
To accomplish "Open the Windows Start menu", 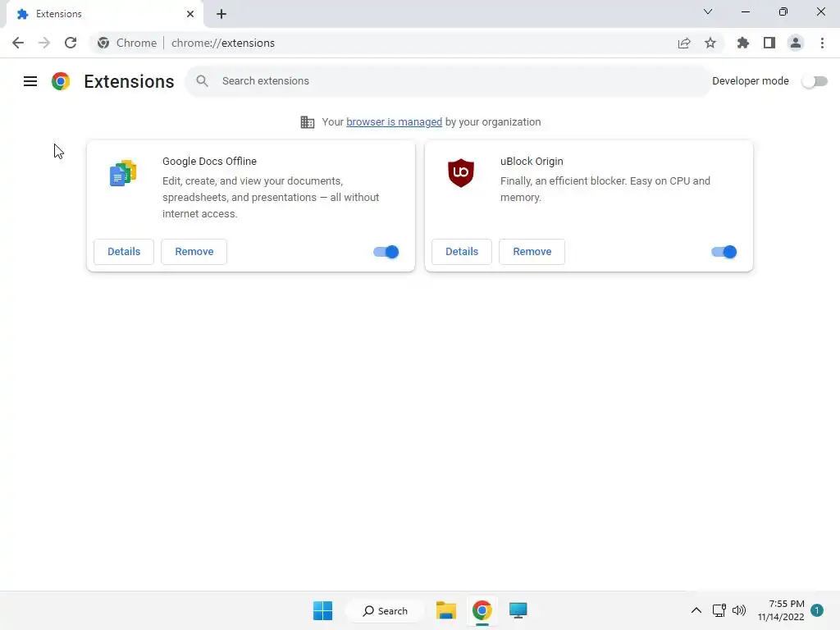I will tap(322, 610).
